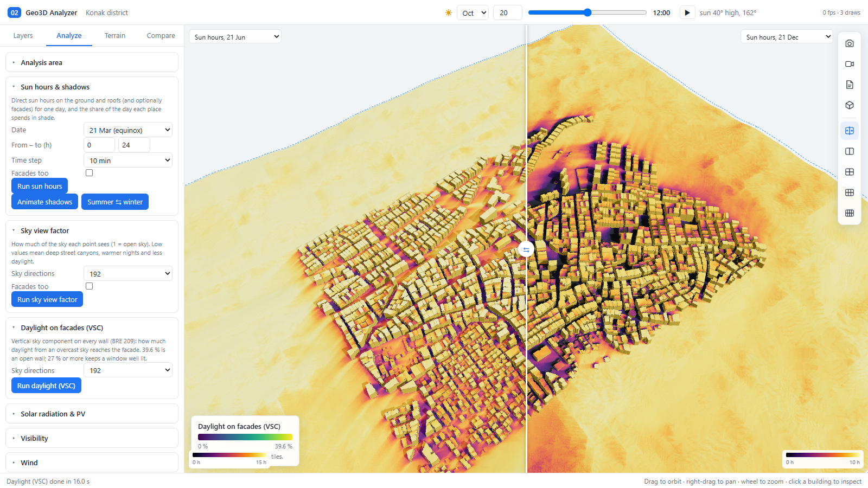Image resolution: width=868 pixels, height=488 pixels.
Task: Click the Run sun hours button
Action: (x=40, y=186)
